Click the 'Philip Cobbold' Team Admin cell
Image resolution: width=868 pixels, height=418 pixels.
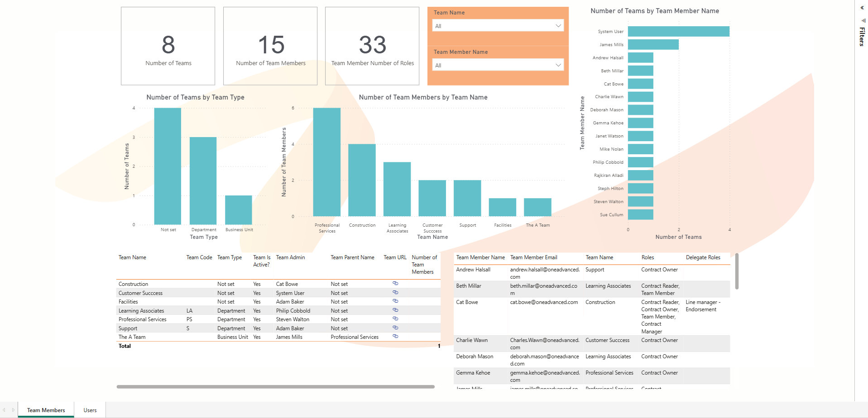pyautogui.click(x=293, y=311)
